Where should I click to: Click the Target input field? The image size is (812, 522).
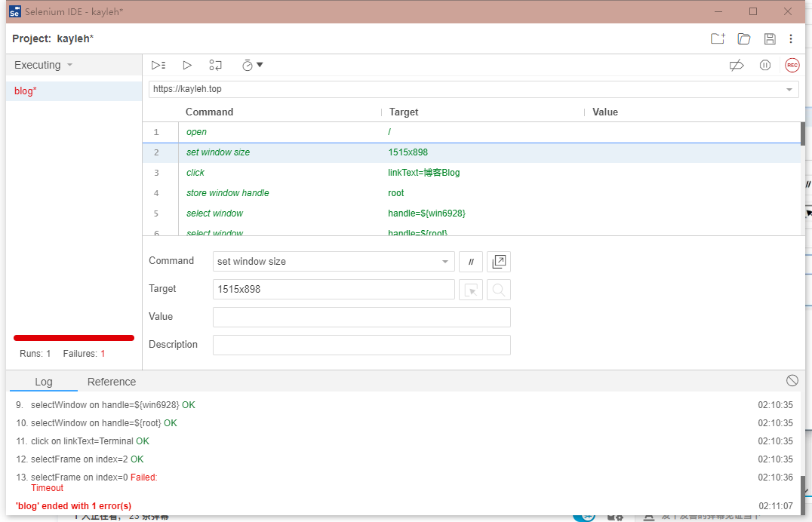[x=334, y=290]
